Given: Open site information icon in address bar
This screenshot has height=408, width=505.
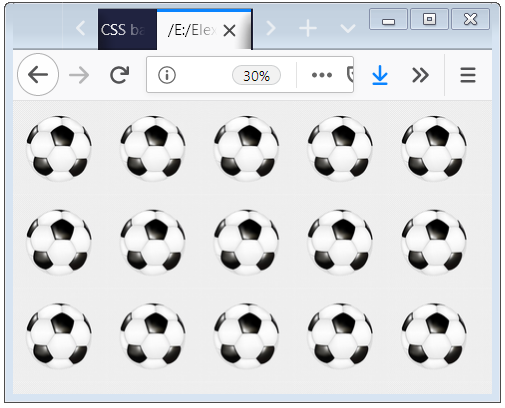Looking at the screenshot, I should pyautogui.click(x=167, y=75).
